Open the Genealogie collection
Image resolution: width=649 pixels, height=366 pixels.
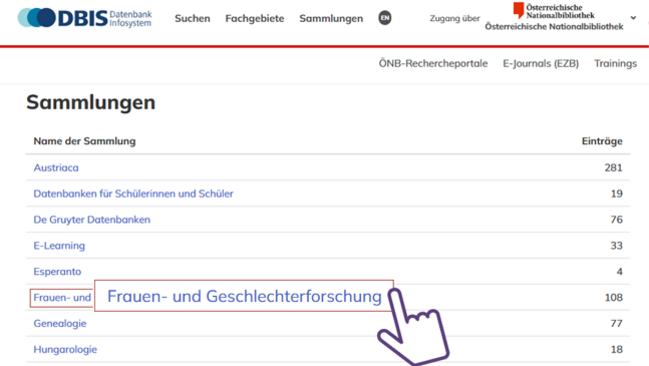coord(60,323)
